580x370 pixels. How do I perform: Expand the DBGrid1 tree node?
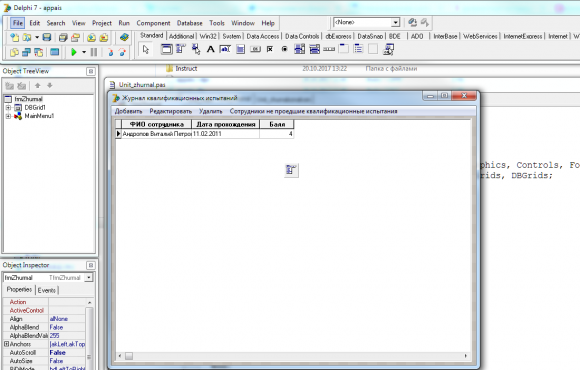(x=8, y=108)
